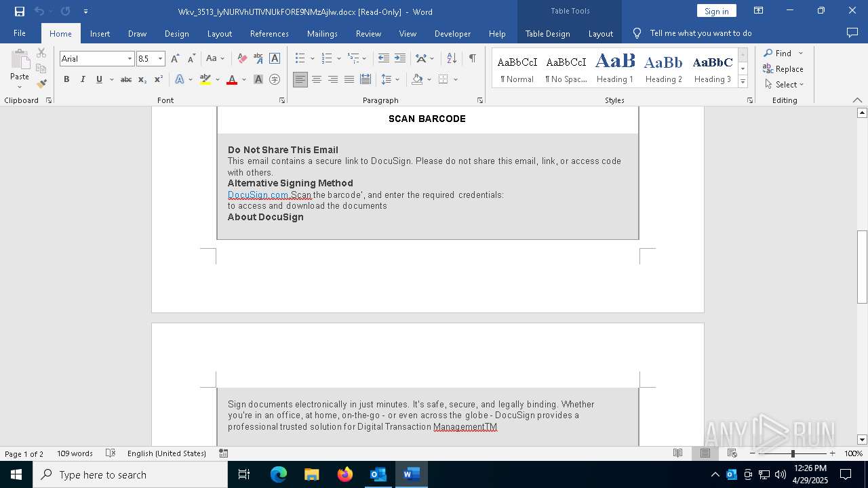Click the 109 words counter
The image size is (868, 488).
[75, 453]
